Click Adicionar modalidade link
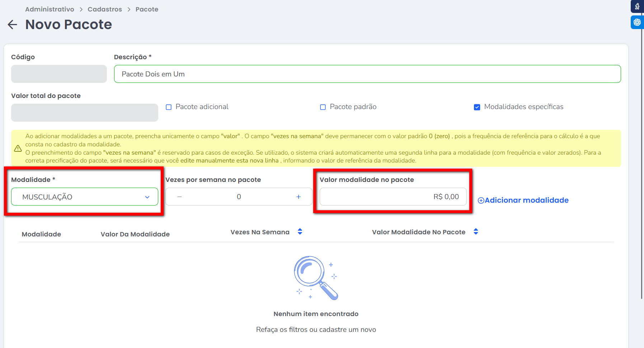The height and width of the screenshot is (348, 644). pyautogui.click(x=523, y=201)
